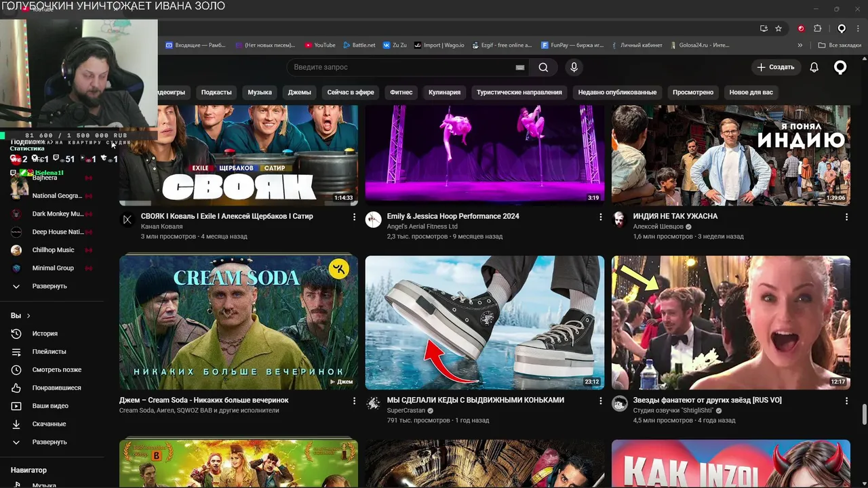Play the Я ПОНЯЛ ИНДИЮ thumbnail
The image size is (868, 488).
[731, 155]
